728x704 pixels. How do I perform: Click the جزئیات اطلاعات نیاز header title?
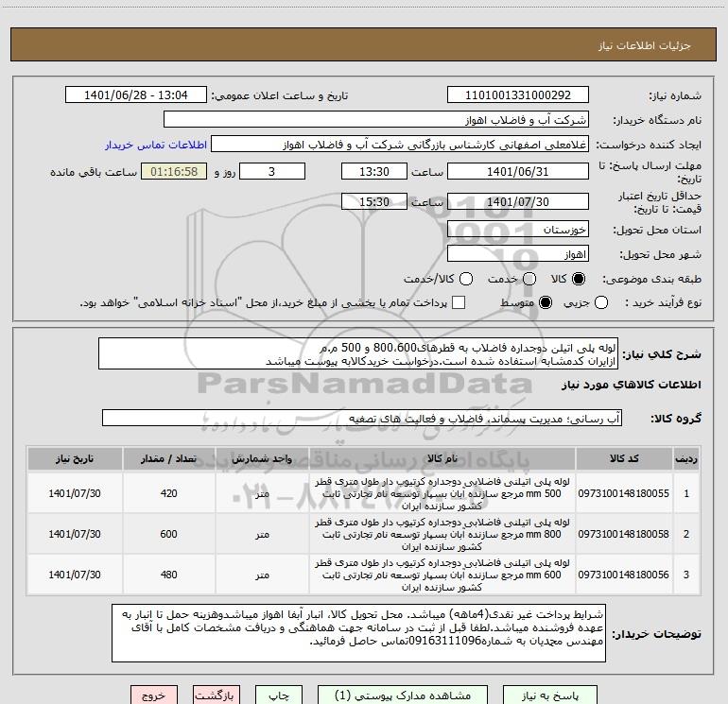[x=644, y=45]
